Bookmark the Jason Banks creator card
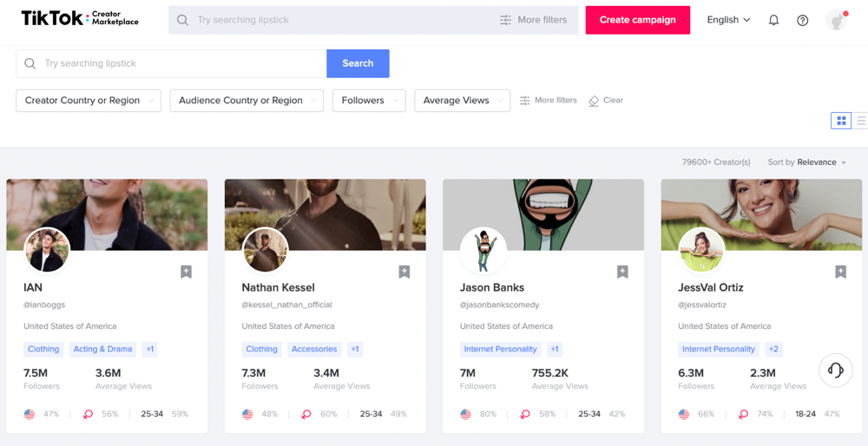Image resolution: width=868 pixels, height=446 pixels. (622, 272)
